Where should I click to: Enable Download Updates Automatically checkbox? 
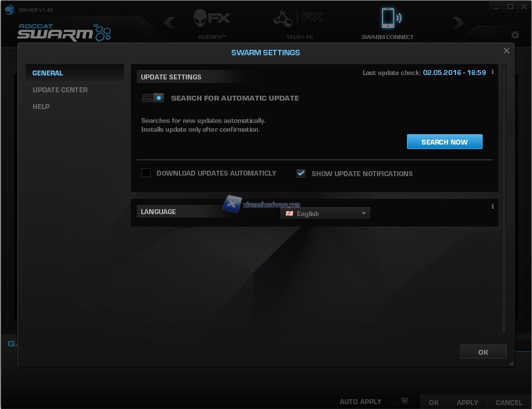coord(146,173)
